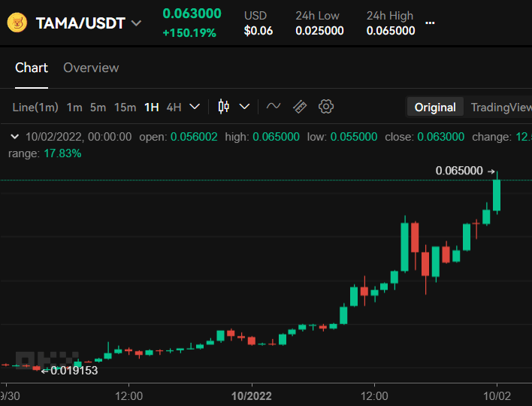Click the three-dot more options icon
The image size is (532, 406).
click(x=430, y=23)
